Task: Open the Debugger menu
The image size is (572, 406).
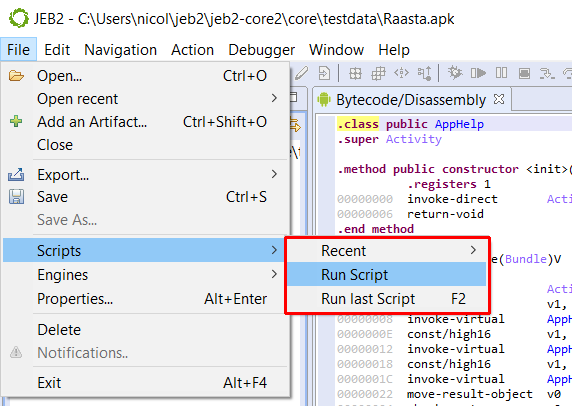Action: point(262,49)
